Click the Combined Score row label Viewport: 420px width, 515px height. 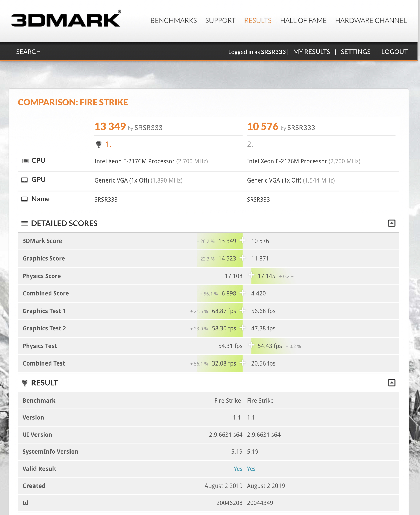(x=46, y=293)
